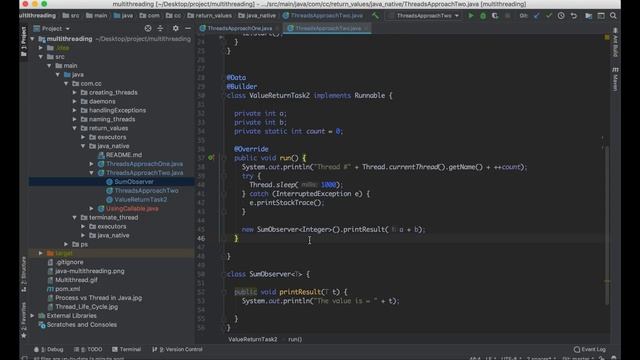Select .gitignore file

coord(69,262)
